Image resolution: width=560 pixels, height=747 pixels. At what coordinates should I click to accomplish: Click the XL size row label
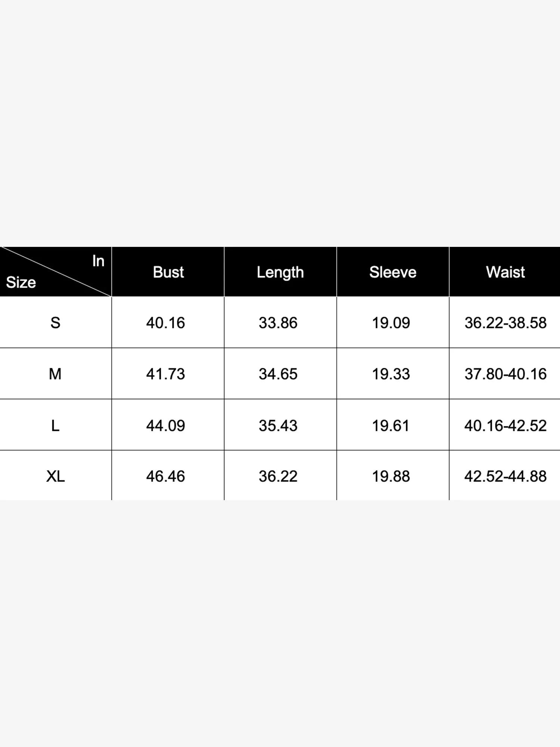click(55, 476)
